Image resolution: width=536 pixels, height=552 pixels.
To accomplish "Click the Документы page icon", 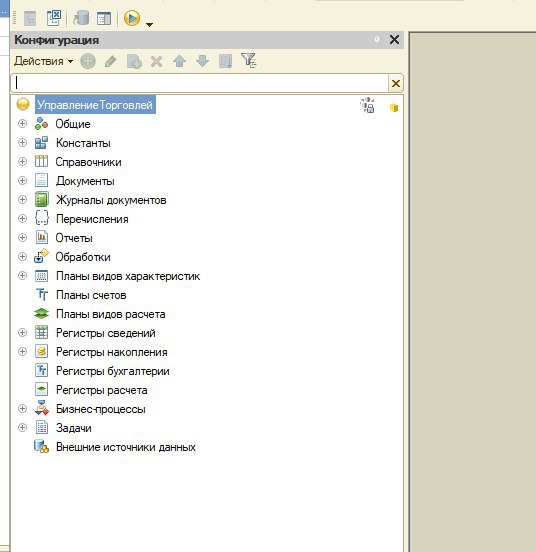I will [x=41, y=180].
